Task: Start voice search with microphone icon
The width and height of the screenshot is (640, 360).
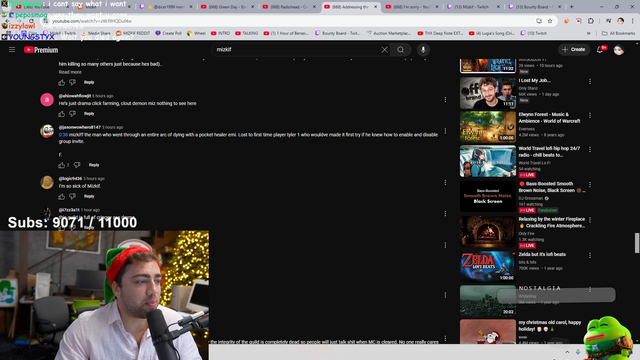Action: click(423, 50)
